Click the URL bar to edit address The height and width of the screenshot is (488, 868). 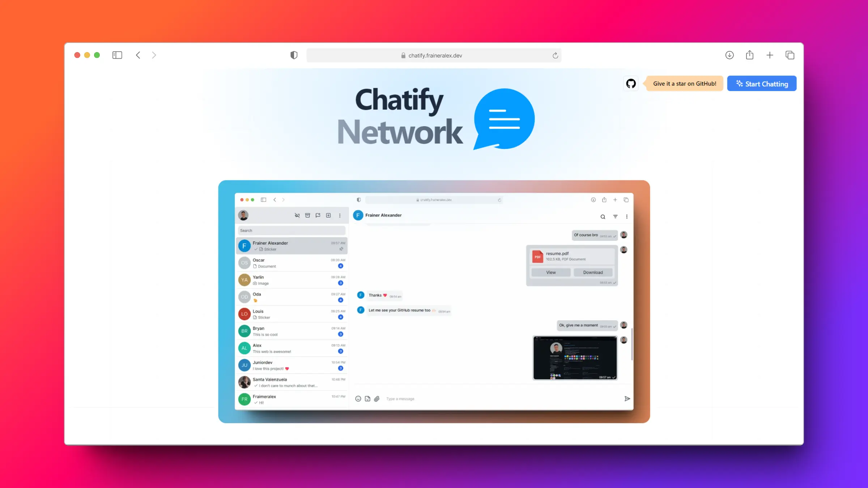point(434,55)
